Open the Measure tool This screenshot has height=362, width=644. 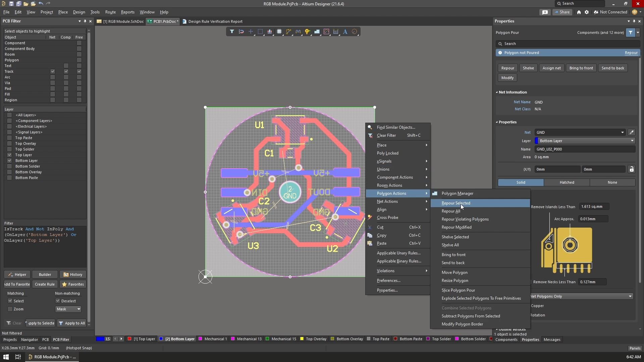click(327, 32)
